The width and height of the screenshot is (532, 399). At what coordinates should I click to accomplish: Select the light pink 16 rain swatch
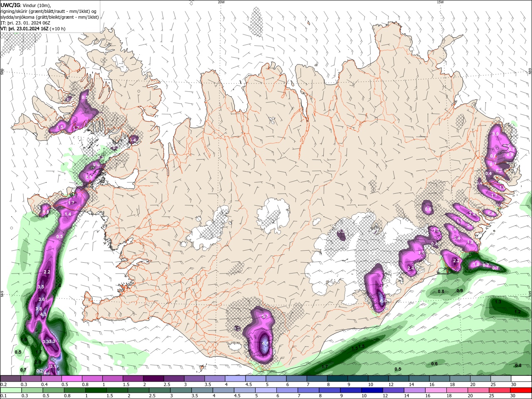click(x=436, y=390)
